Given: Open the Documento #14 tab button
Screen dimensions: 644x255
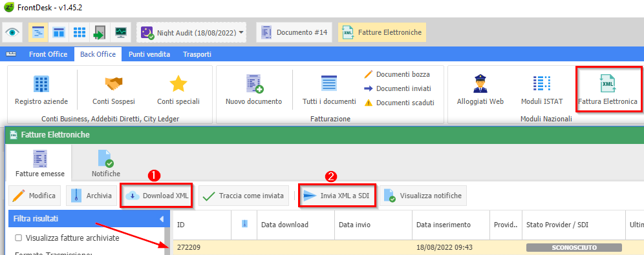Looking at the screenshot, I should tap(294, 32).
